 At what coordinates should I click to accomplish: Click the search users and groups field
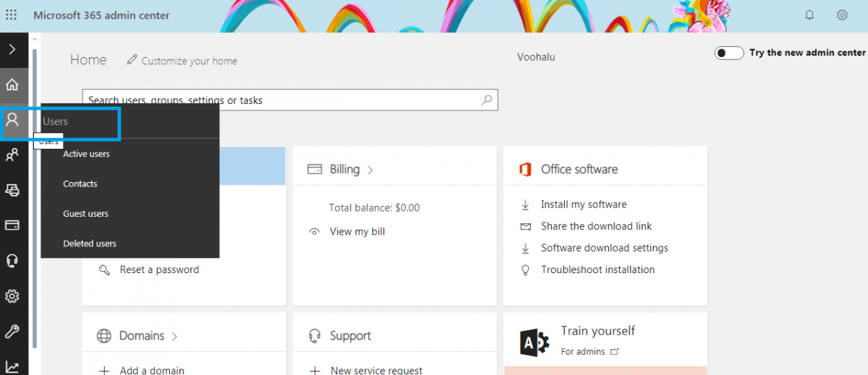[x=282, y=100]
